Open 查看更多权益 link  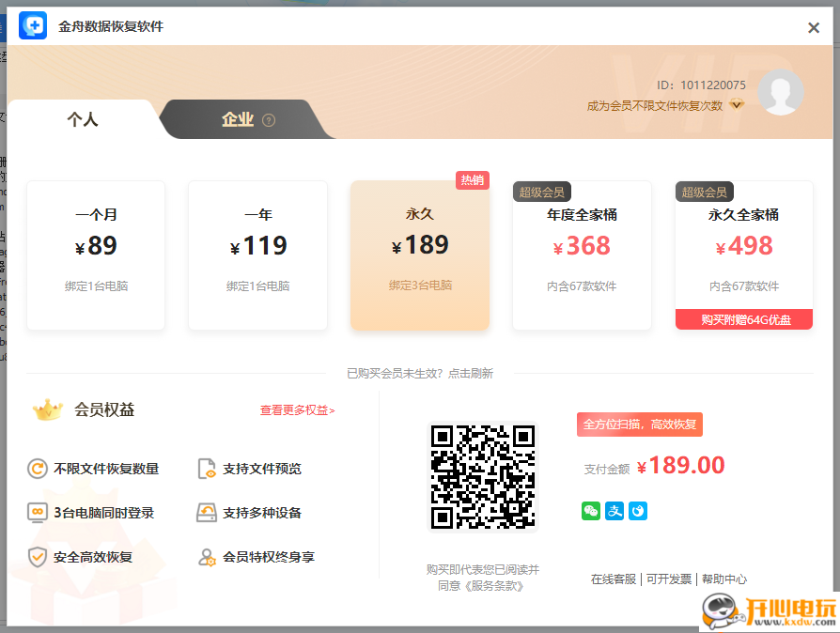tap(299, 410)
